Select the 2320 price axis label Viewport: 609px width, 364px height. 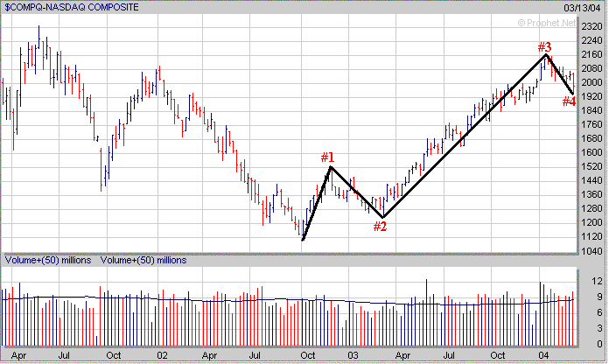point(591,27)
